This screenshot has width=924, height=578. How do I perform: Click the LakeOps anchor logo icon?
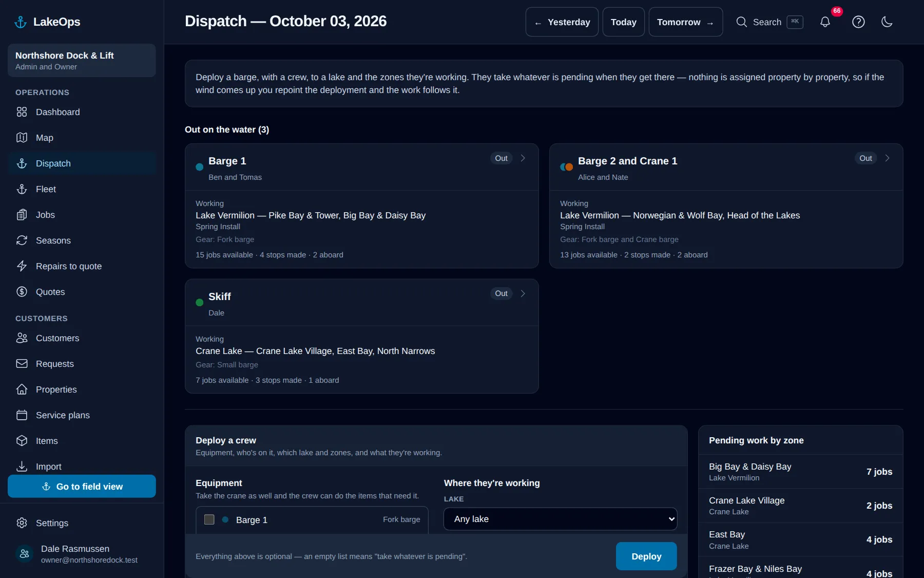[21, 22]
